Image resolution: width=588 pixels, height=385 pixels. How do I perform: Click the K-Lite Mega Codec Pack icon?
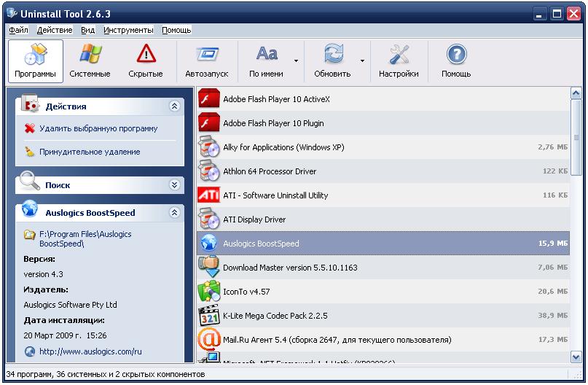[x=209, y=315]
